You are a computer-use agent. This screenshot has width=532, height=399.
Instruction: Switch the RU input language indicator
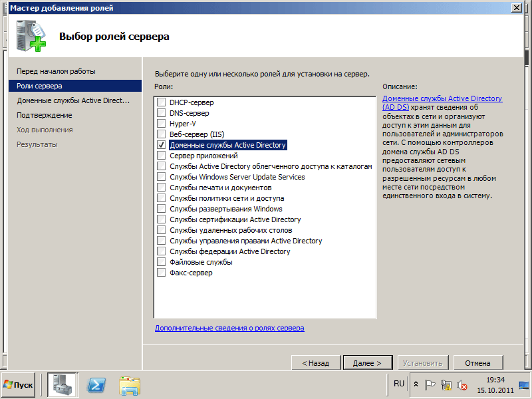pyautogui.click(x=399, y=384)
